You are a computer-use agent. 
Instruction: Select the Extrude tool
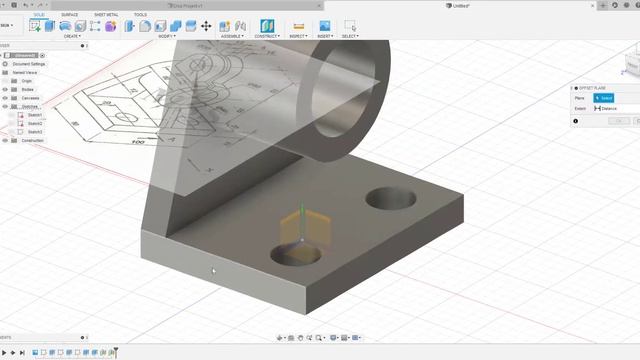click(50, 26)
